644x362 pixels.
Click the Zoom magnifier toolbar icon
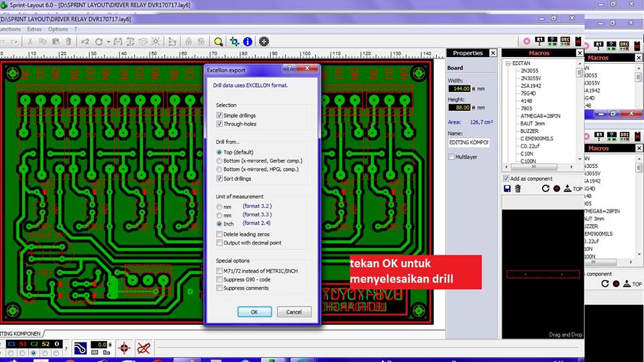219,42
